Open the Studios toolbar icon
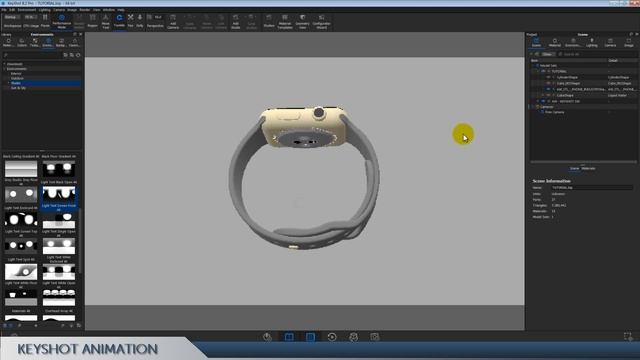640x360 pixels. point(269,21)
